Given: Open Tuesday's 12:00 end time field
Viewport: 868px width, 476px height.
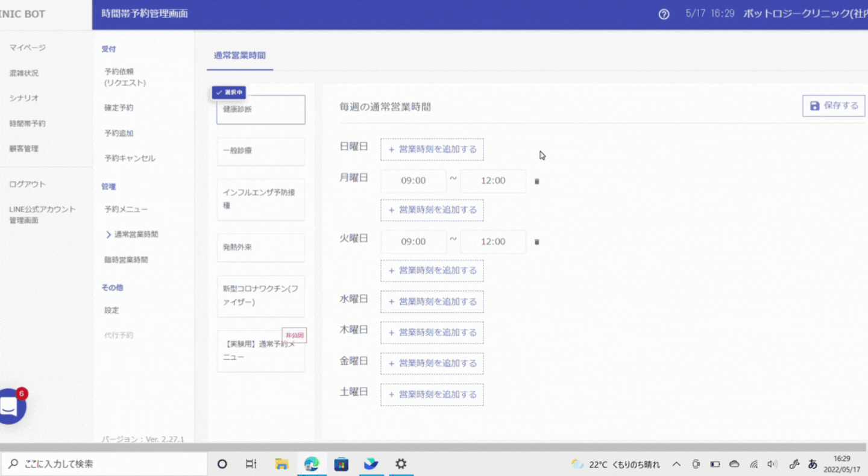Looking at the screenshot, I should (x=493, y=242).
